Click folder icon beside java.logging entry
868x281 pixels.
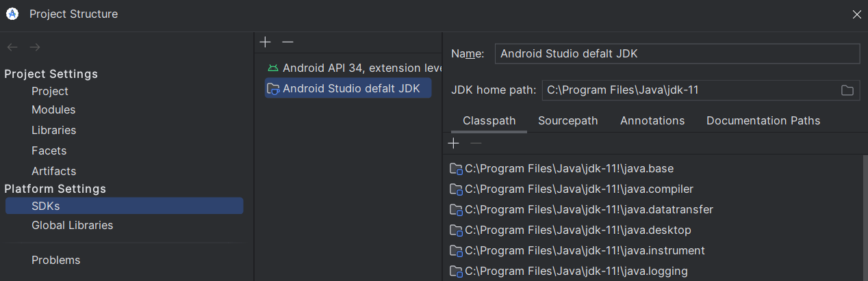pyautogui.click(x=456, y=271)
